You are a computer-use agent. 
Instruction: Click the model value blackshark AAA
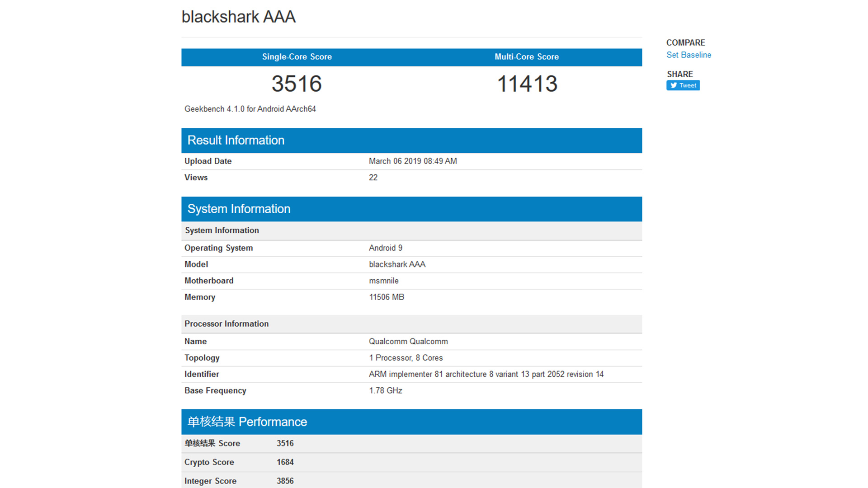coord(397,264)
